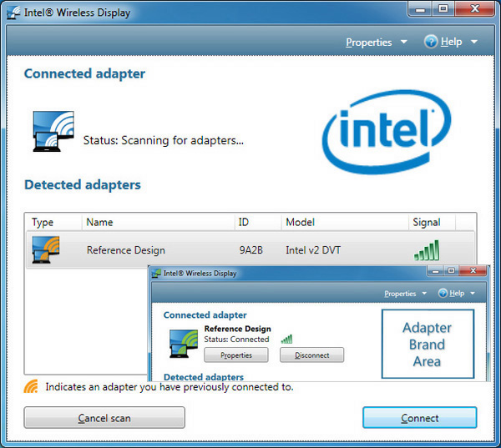Open Help menu in main window toolbar
Viewport: 501px width, 448px height.
(x=451, y=42)
